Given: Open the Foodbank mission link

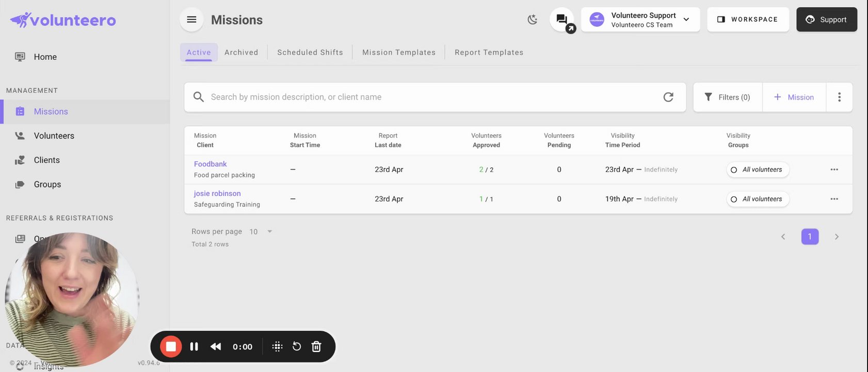Looking at the screenshot, I should 211,164.
